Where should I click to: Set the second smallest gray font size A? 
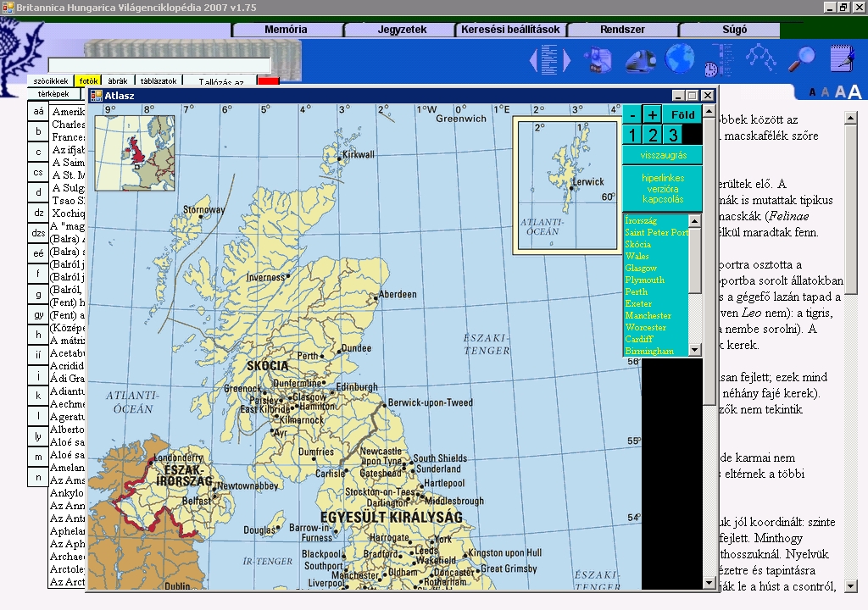[825, 92]
